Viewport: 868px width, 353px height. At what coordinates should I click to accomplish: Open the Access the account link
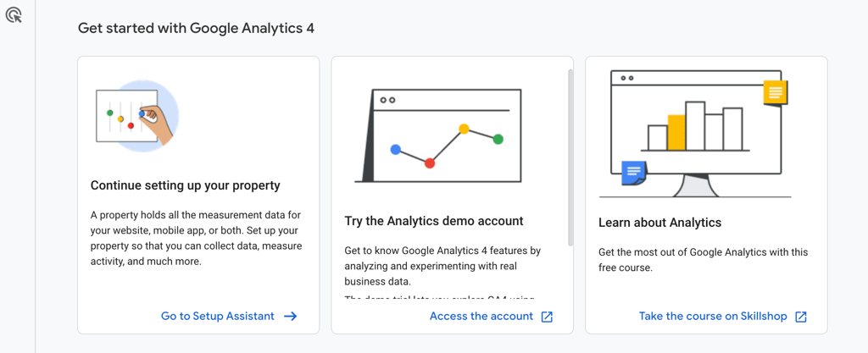pos(481,317)
